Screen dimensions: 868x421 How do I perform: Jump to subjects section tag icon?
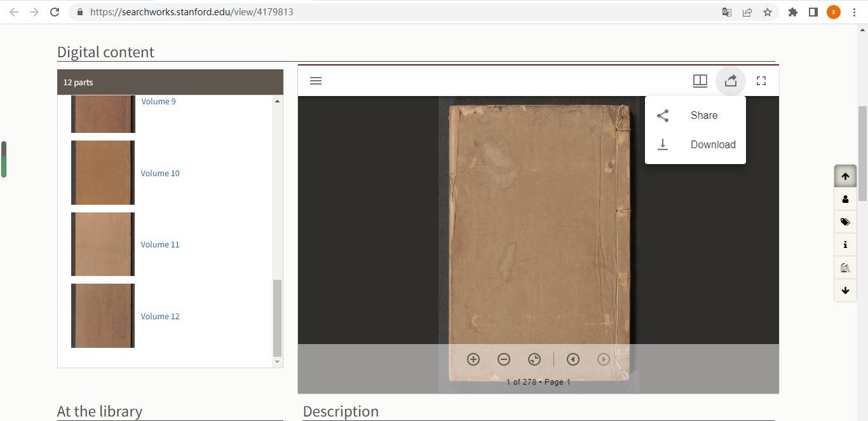[x=845, y=222]
